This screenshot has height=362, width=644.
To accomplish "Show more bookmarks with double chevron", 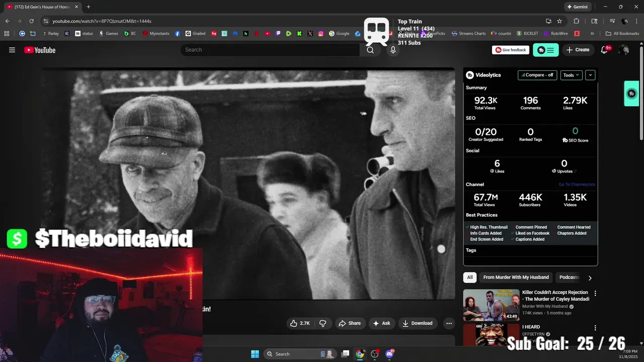I will [592, 34].
